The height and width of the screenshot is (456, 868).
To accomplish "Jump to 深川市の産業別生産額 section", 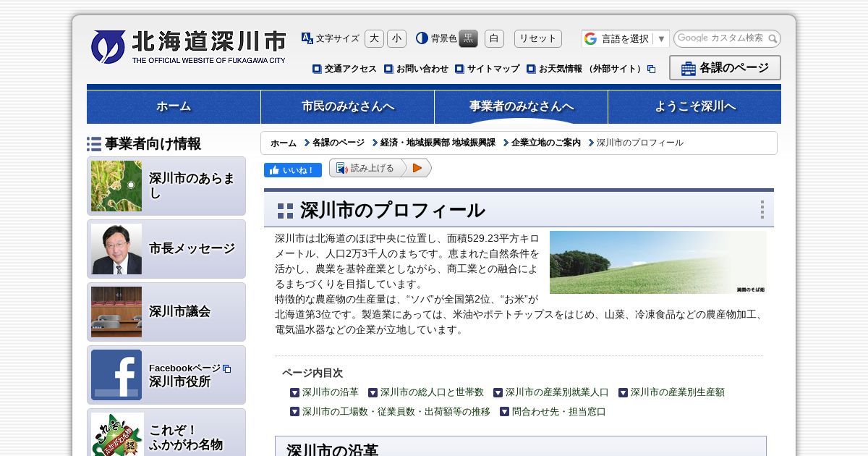I will tap(678, 392).
